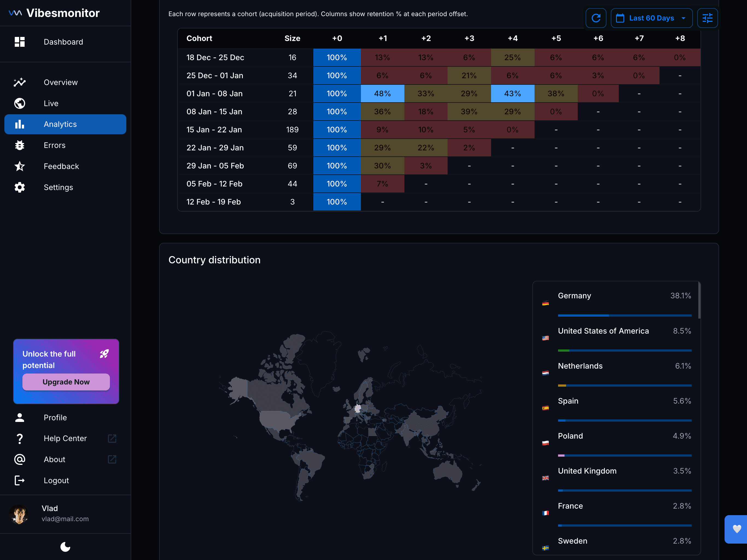Click Germany's percentage progress bar

click(x=625, y=316)
